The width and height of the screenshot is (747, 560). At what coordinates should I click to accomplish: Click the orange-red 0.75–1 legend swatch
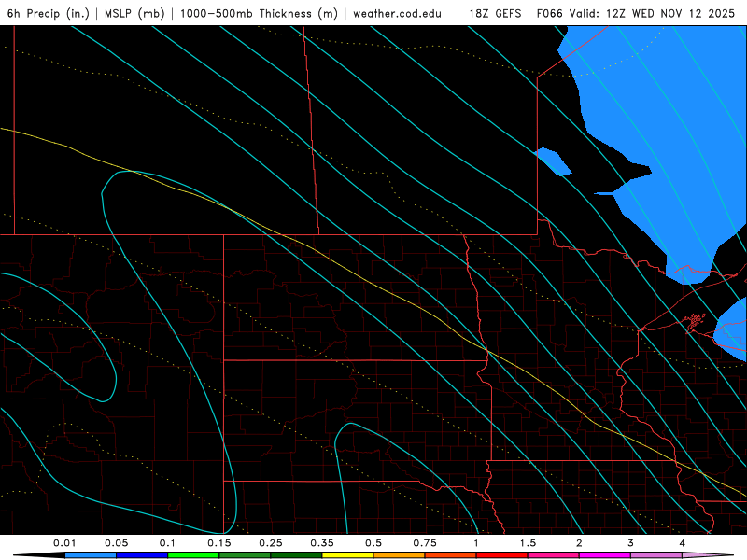click(451, 555)
